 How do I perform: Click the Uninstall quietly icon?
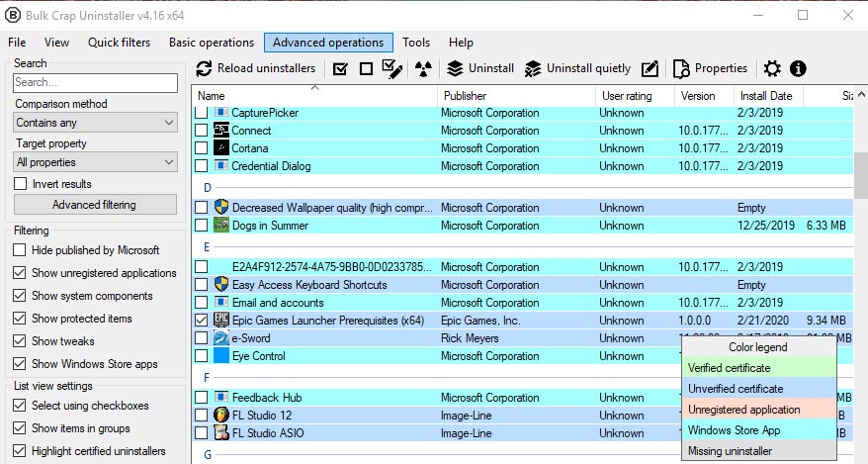(533, 68)
